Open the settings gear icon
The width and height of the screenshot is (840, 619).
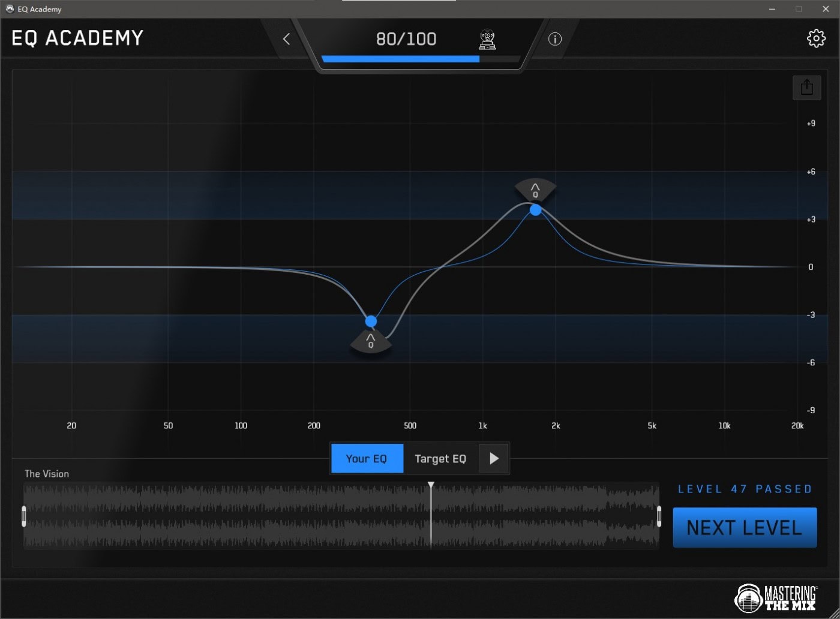816,38
